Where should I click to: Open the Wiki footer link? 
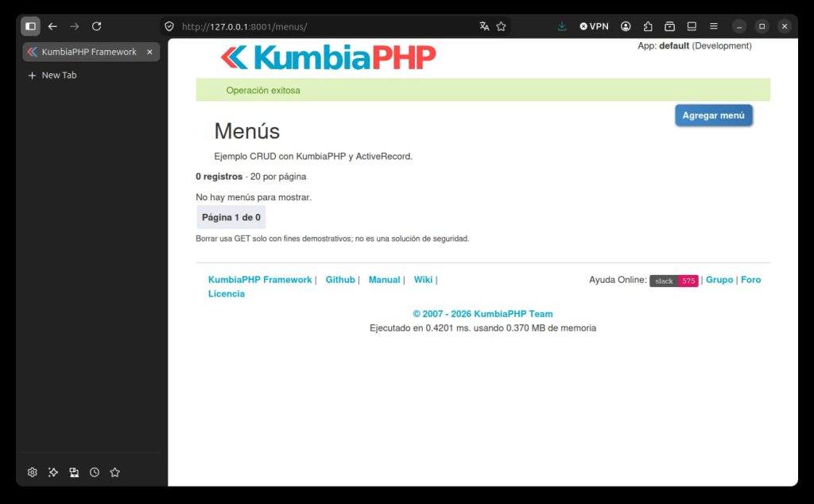tap(423, 280)
